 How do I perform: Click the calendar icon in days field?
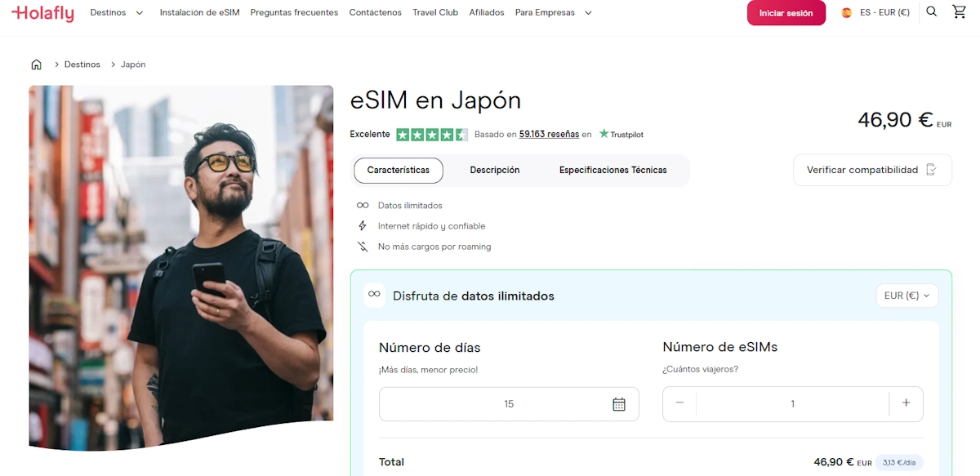click(x=619, y=404)
